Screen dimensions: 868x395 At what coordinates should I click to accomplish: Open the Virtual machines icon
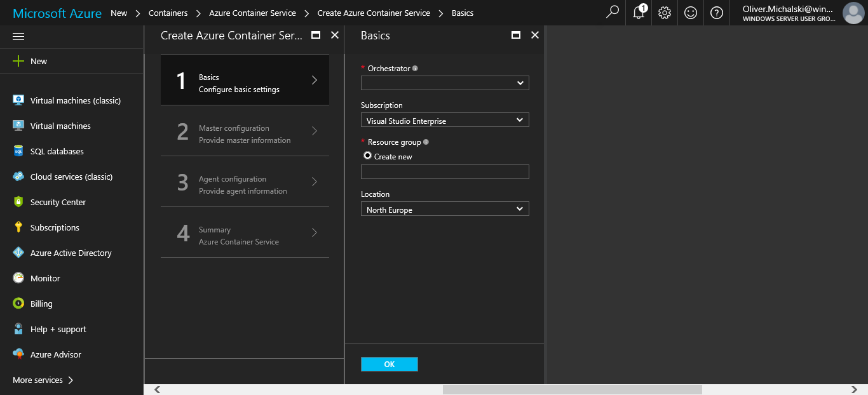tap(18, 126)
